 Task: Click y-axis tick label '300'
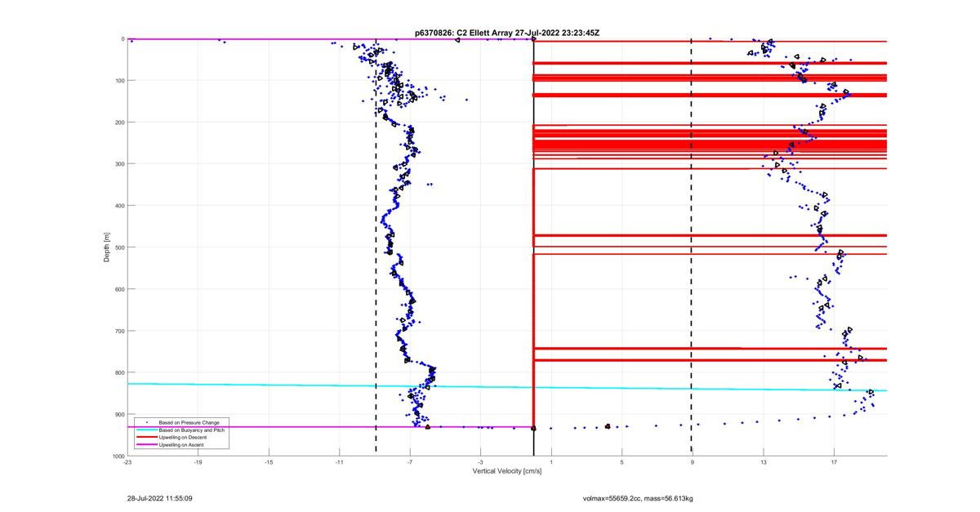coord(119,163)
